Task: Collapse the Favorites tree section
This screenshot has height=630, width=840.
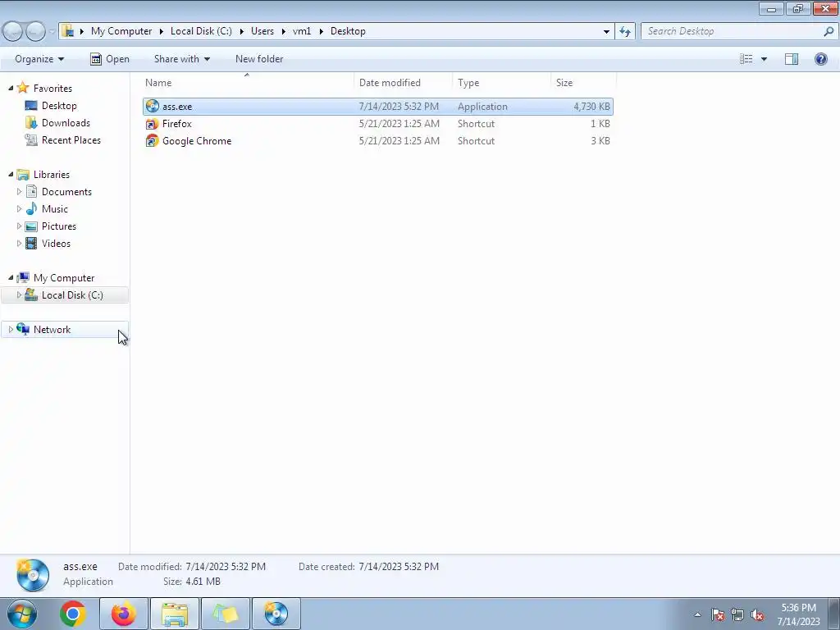Action: pyautogui.click(x=11, y=89)
